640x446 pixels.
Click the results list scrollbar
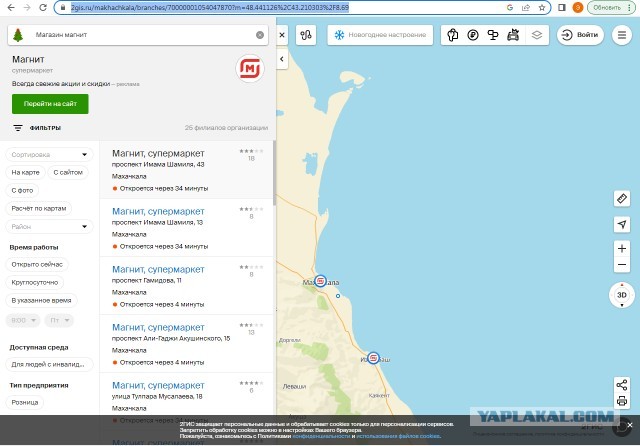(x=274, y=173)
